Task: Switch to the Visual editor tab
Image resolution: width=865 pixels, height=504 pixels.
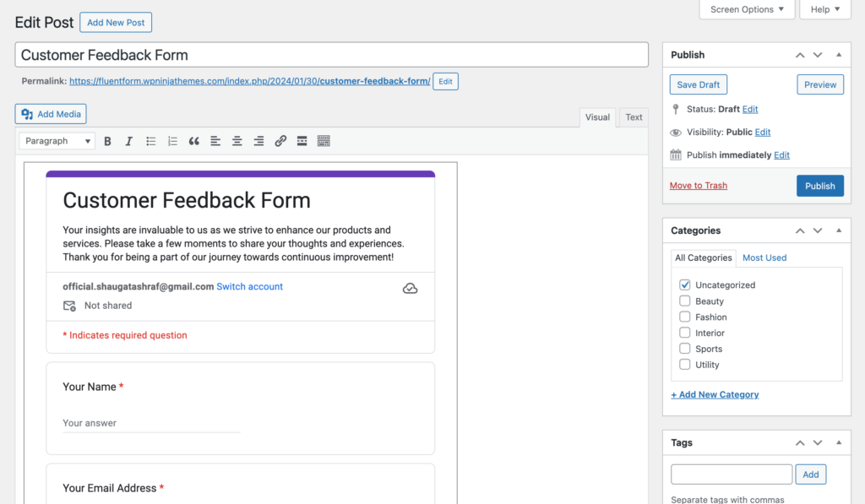Action: (x=597, y=117)
